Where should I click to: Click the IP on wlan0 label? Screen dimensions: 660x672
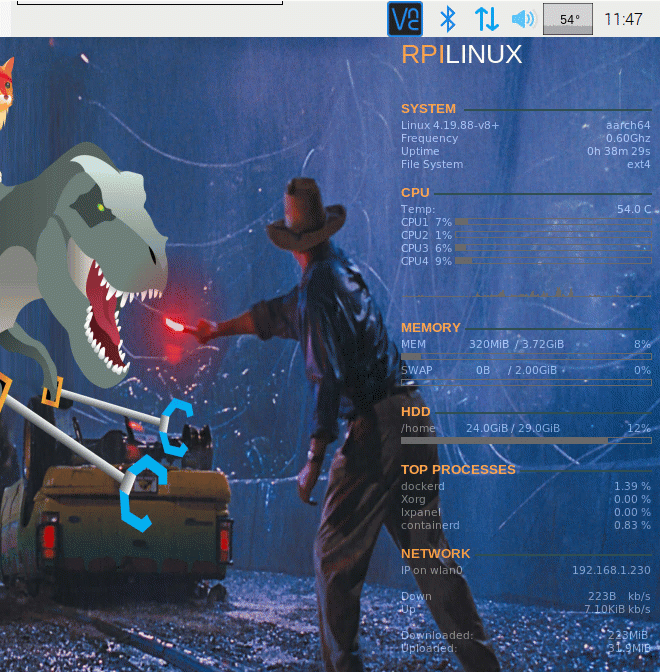tap(432, 570)
